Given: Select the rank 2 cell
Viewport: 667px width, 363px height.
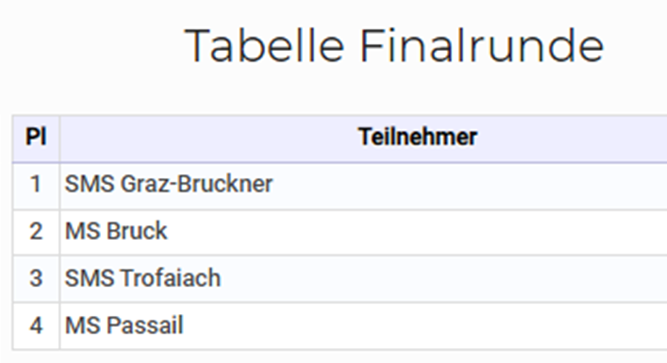Looking at the screenshot, I should [x=36, y=232].
